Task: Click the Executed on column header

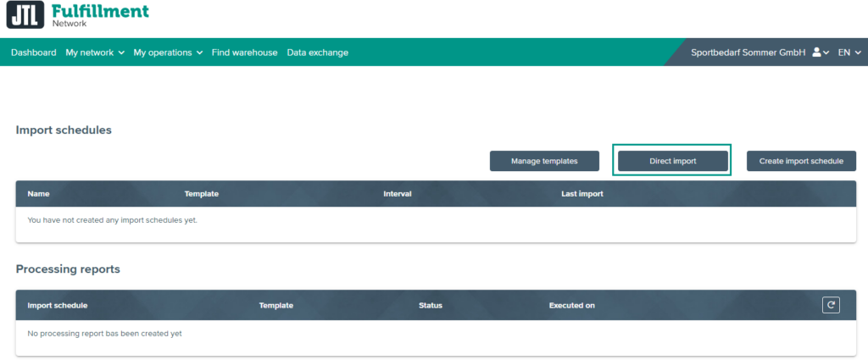Action: 571,305
